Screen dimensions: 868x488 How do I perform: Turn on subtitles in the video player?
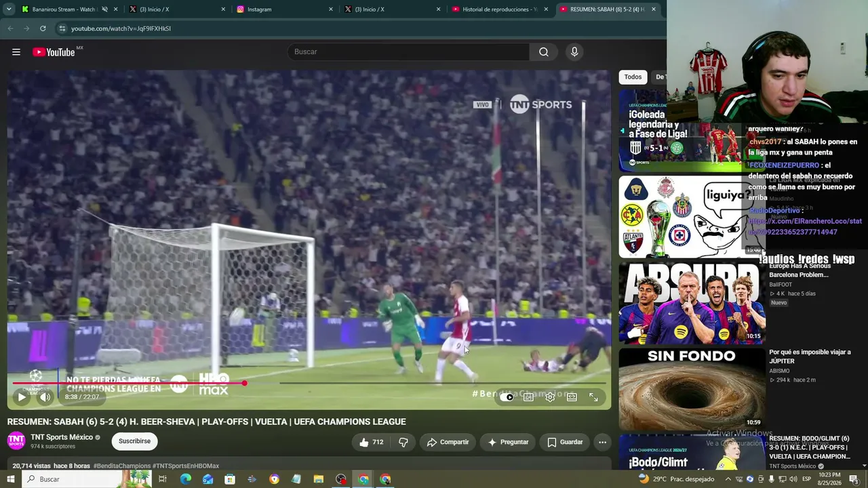(x=528, y=397)
